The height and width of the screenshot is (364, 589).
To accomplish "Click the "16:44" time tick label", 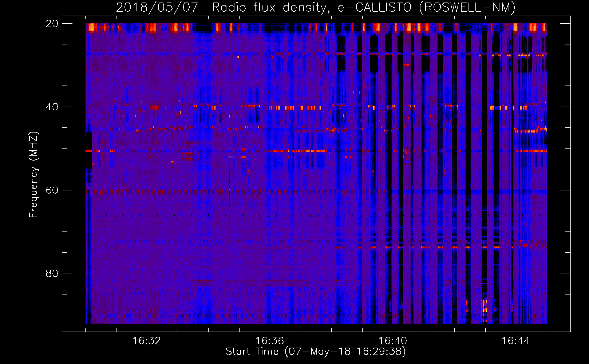I will [516, 341].
